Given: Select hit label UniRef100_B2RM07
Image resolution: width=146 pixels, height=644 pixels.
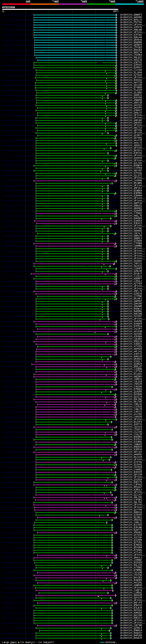Looking at the screenshot, I should (x=131, y=67).
